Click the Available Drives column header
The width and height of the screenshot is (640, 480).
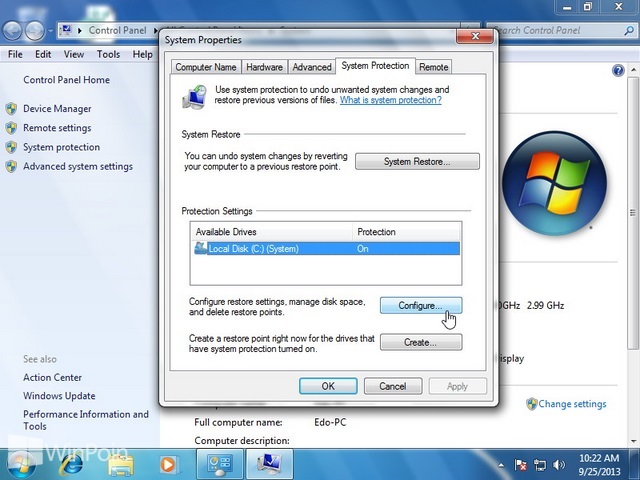pyautogui.click(x=271, y=232)
